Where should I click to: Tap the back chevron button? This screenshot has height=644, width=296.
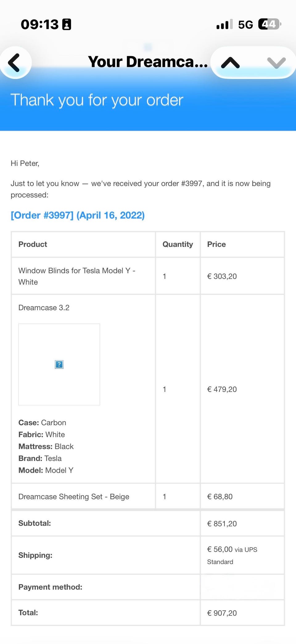[14, 63]
